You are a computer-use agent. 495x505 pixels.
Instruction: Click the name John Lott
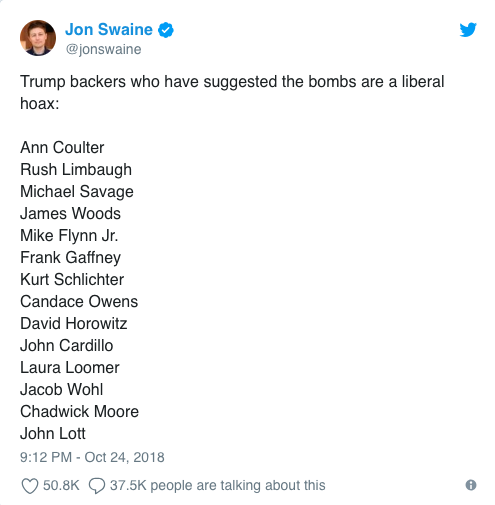pos(53,433)
